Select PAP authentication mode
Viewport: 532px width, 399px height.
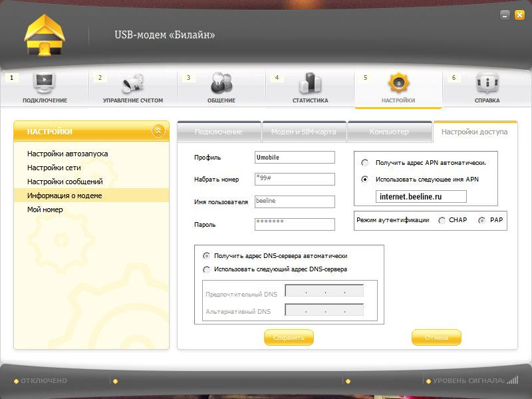pyautogui.click(x=482, y=220)
